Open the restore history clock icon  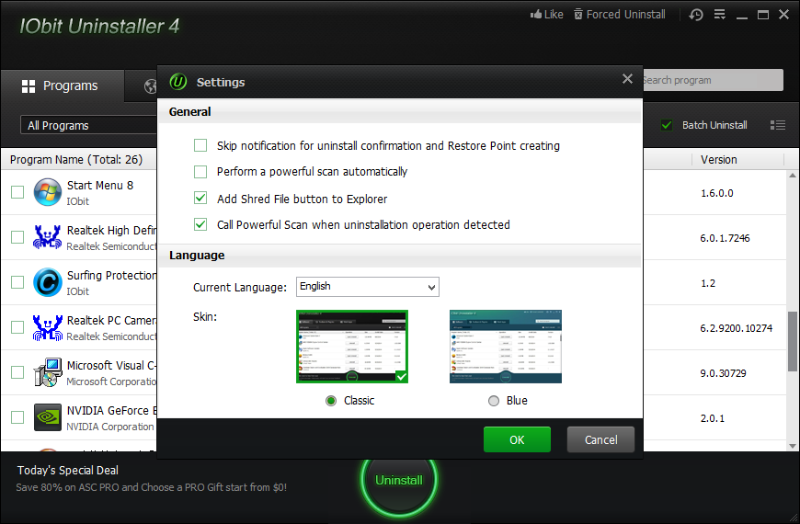click(x=696, y=15)
